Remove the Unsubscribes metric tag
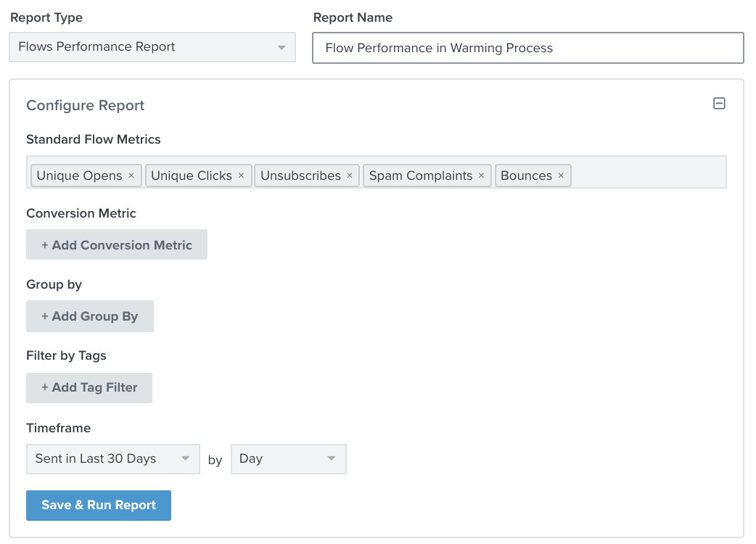The width and height of the screenshot is (756, 544). (x=350, y=176)
